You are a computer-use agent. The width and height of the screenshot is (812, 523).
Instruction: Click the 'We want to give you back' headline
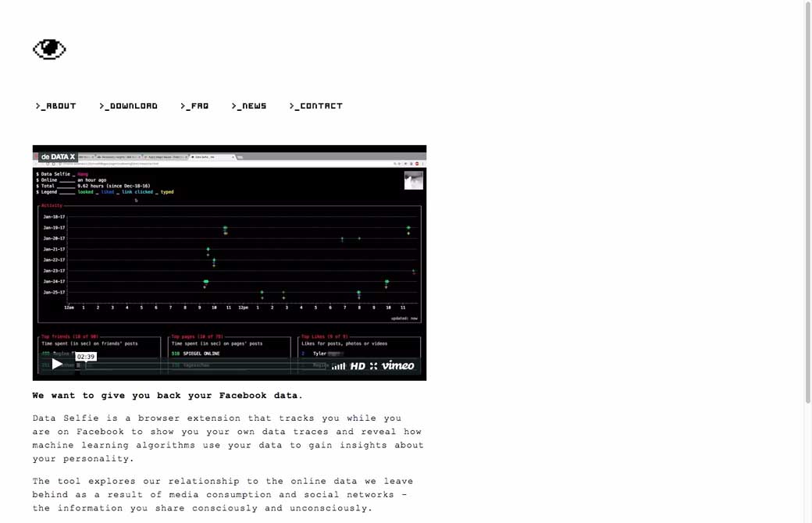[x=167, y=396]
